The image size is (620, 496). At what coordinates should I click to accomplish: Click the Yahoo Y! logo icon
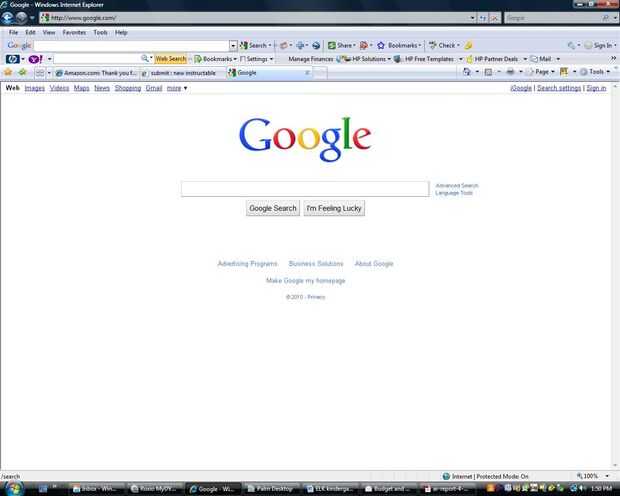[x=35, y=59]
